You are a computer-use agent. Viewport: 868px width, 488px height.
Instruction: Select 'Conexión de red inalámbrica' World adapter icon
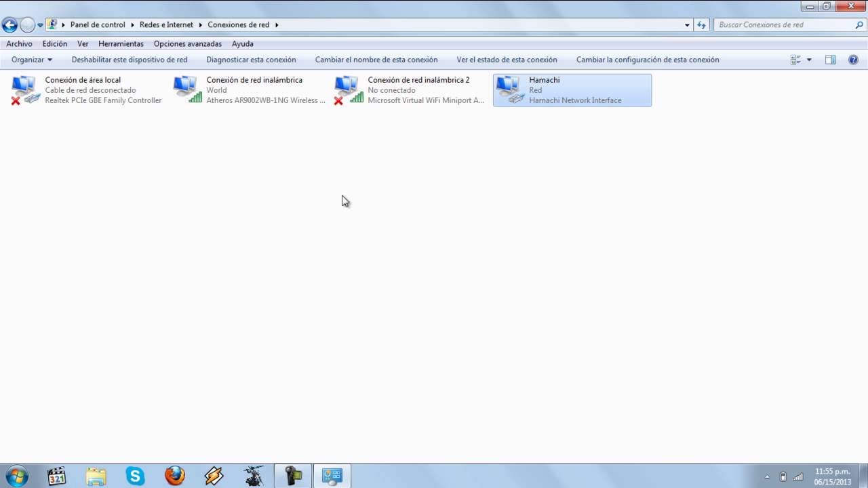187,89
